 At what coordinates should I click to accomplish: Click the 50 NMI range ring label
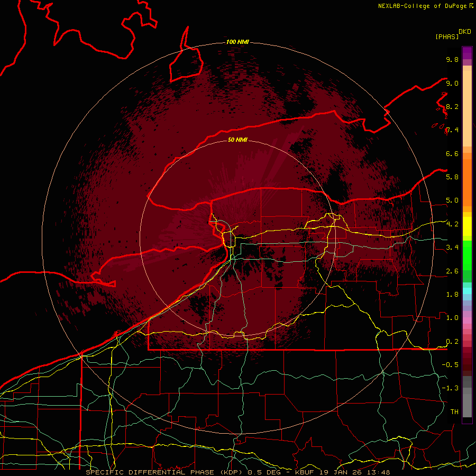[x=237, y=140]
